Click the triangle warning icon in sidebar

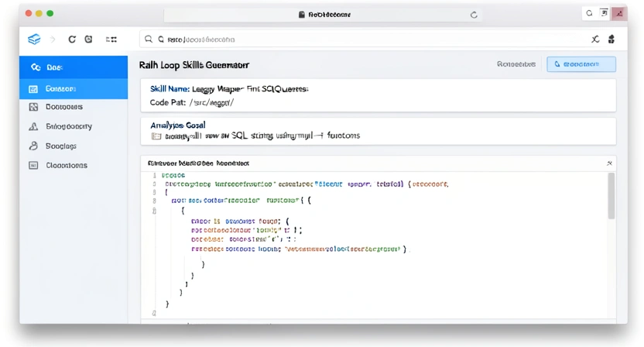(x=33, y=126)
